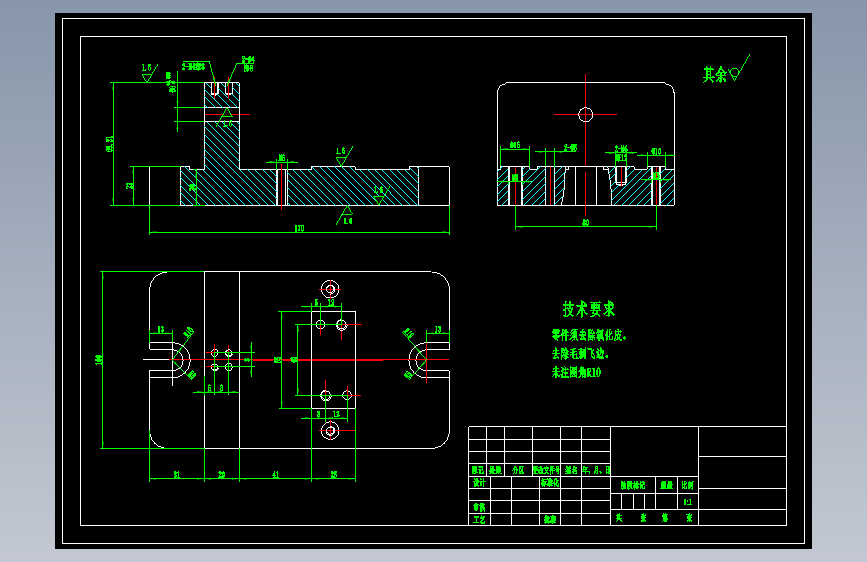867x562 pixels.
Task: Click the 80 dimension under right view
Action: point(586,222)
